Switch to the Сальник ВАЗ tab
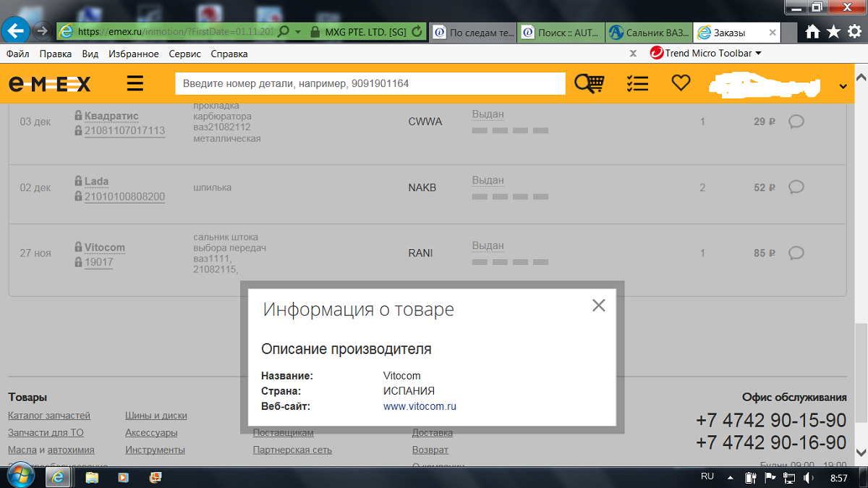868x488 pixels. point(649,32)
